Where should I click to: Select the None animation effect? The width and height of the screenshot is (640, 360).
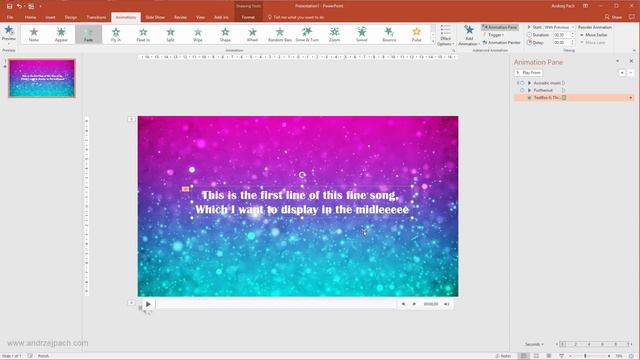point(34,34)
